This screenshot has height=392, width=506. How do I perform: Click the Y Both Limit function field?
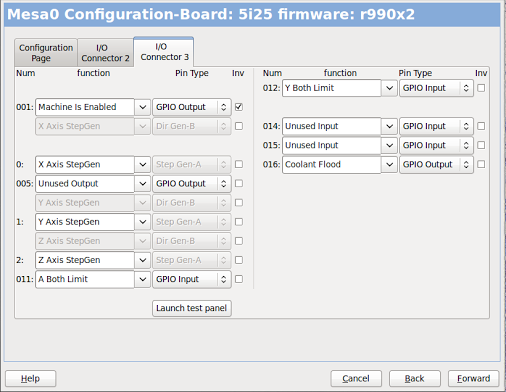[332, 88]
